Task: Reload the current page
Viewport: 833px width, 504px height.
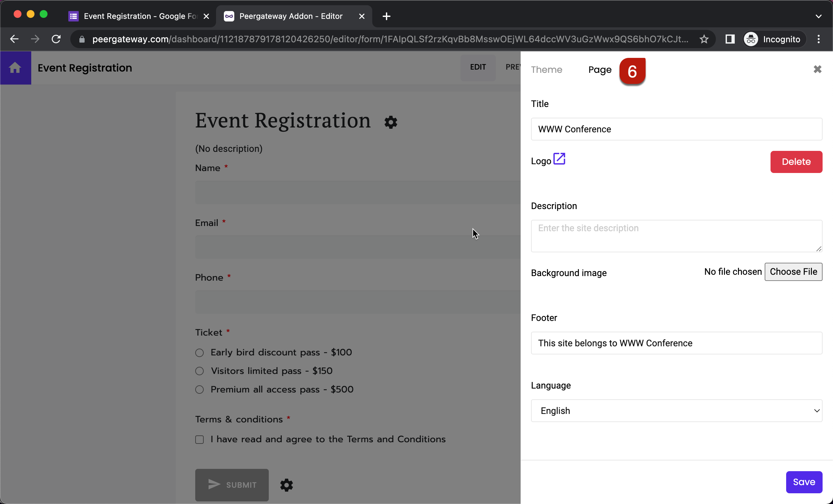Action: tap(56, 39)
